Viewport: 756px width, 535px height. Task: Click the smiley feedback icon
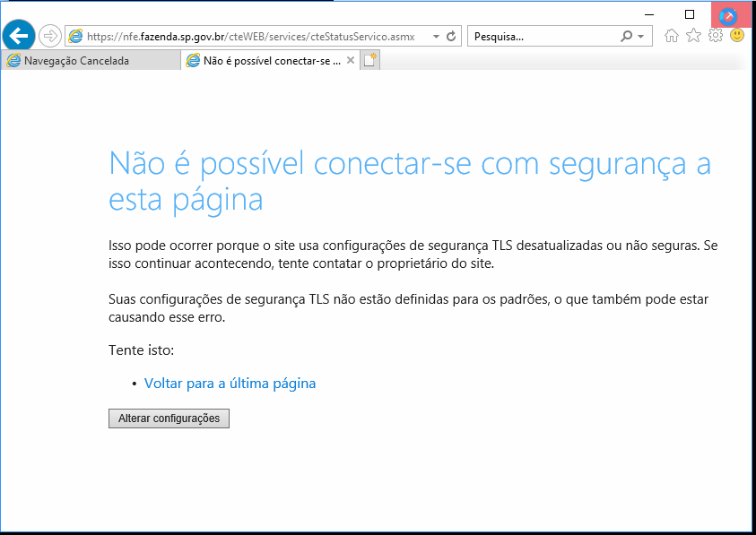point(737,35)
